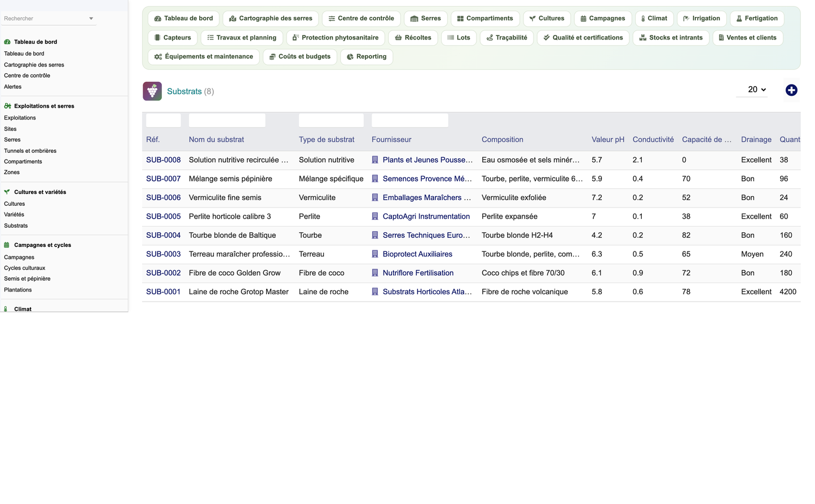Open the building icon beside Semences Provence
The width and height of the screenshot is (815, 504).
(375, 179)
